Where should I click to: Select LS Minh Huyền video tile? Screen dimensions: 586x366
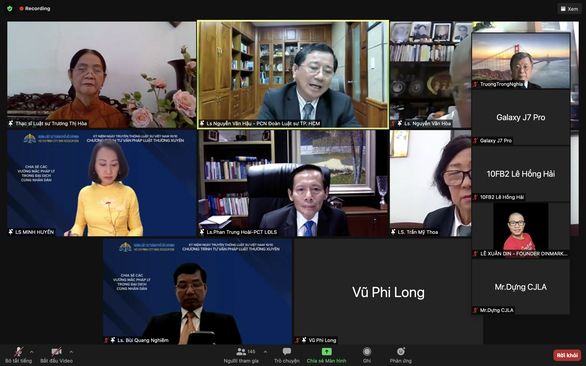(x=102, y=183)
